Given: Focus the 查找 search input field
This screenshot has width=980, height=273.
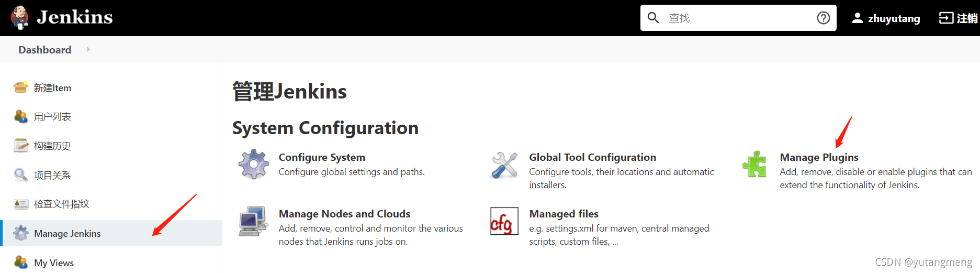Looking at the screenshot, I should [738, 18].
